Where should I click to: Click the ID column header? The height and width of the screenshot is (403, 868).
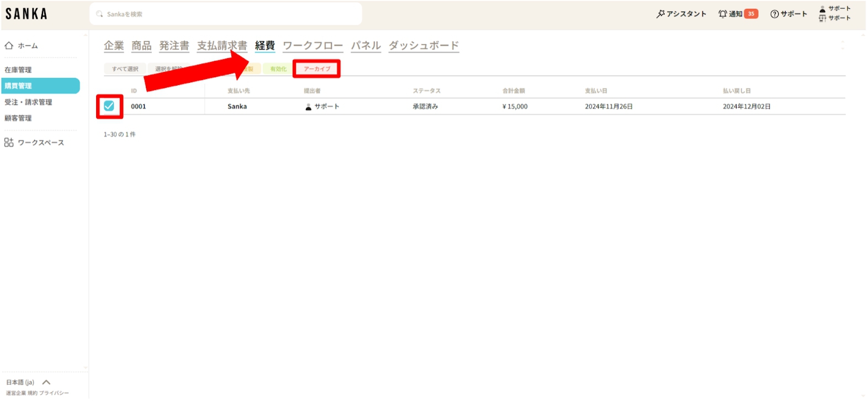134,91
